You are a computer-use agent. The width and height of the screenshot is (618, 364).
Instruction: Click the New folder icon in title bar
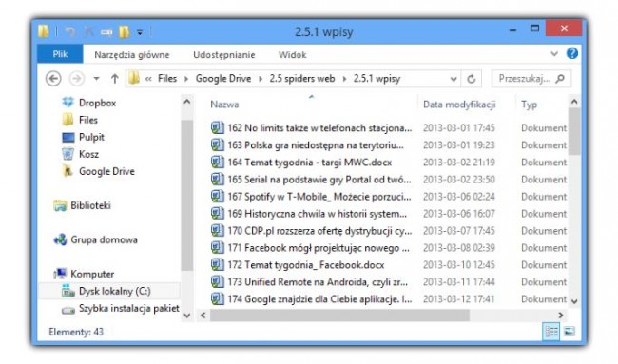coord(125,31)
